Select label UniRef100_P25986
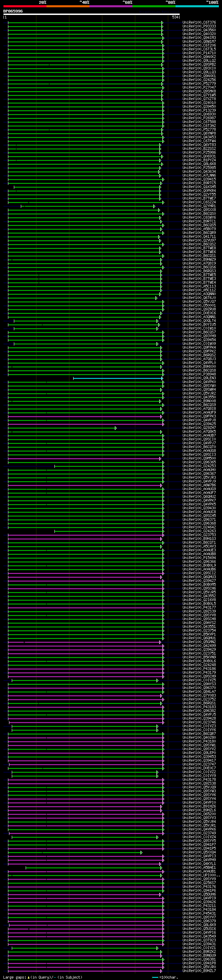 pos(199,153)
